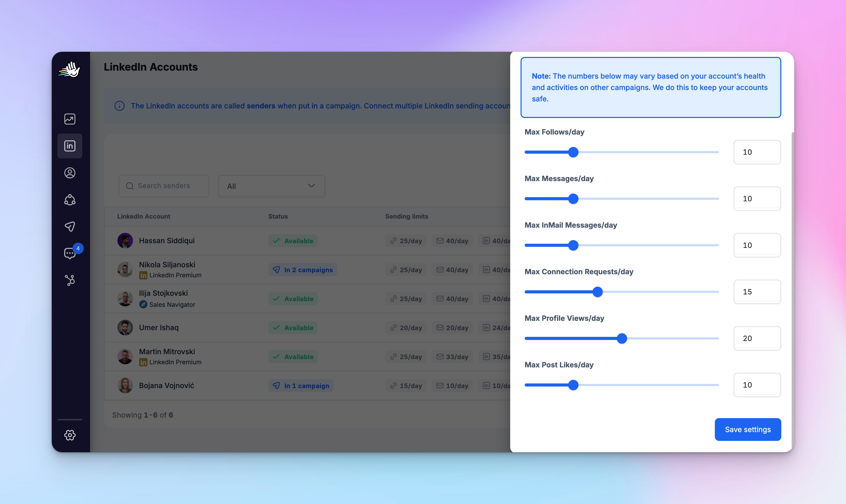Click the Sending limits column header
This screenshot has width=846, height=504.
tap(406, 216)
